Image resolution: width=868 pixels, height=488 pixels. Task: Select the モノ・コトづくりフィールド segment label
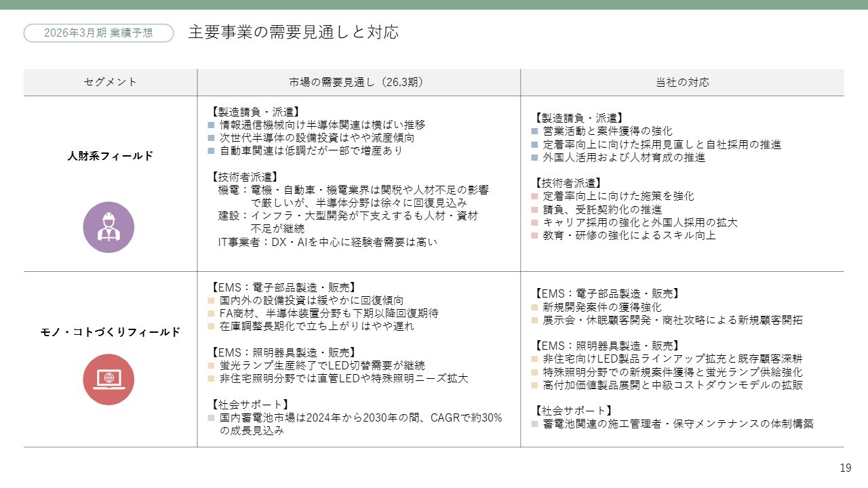tap(110, 332)
